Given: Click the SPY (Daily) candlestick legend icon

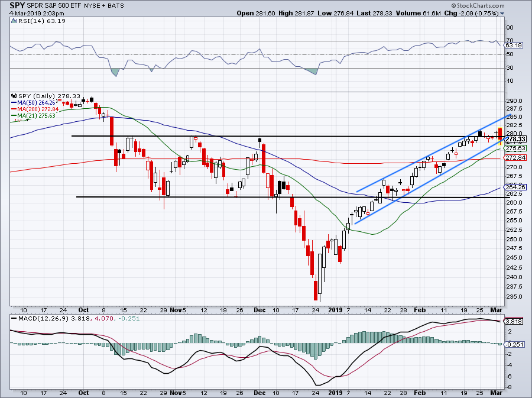Looking at the screenshot, I should click(14, 96).
